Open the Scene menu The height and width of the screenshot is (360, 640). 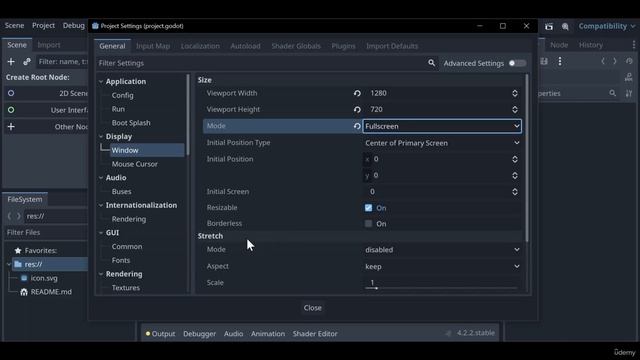[14, 25]
